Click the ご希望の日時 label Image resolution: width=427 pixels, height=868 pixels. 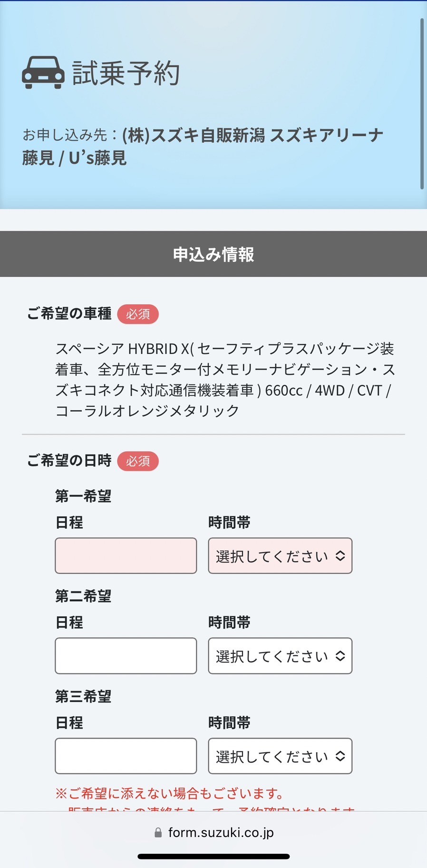tap(69, 461)
